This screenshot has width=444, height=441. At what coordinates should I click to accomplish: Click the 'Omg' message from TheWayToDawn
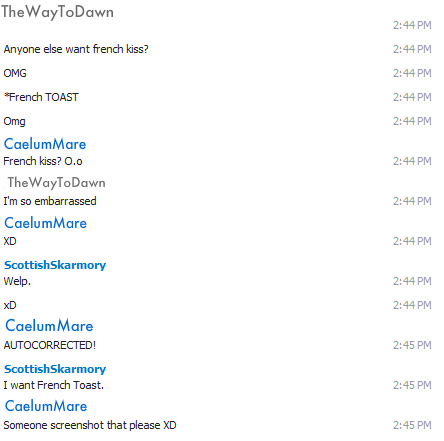[15, 121]
